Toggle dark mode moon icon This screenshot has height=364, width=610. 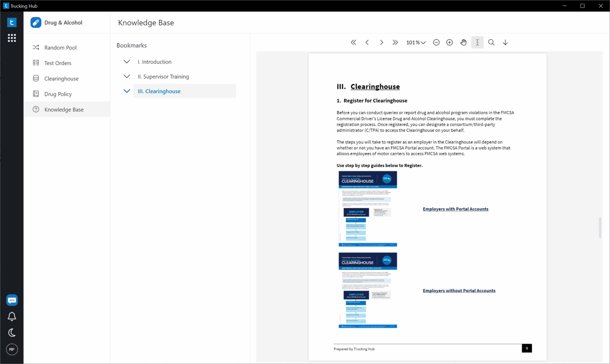pos(12,333)
